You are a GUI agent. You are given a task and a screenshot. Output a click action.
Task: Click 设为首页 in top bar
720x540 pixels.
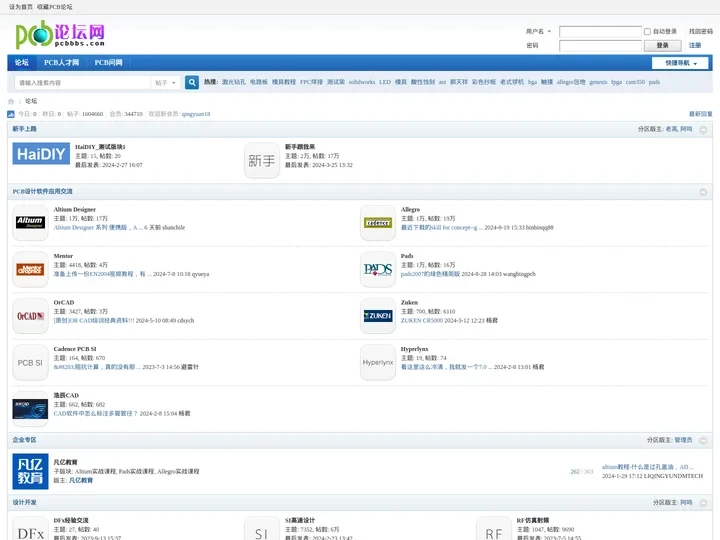[21, 7]
